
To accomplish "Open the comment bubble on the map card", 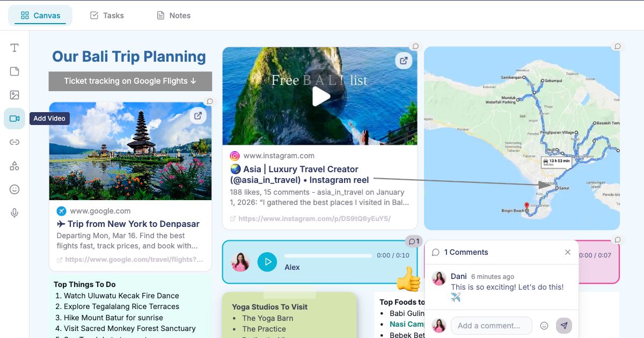I will point(617,46).
